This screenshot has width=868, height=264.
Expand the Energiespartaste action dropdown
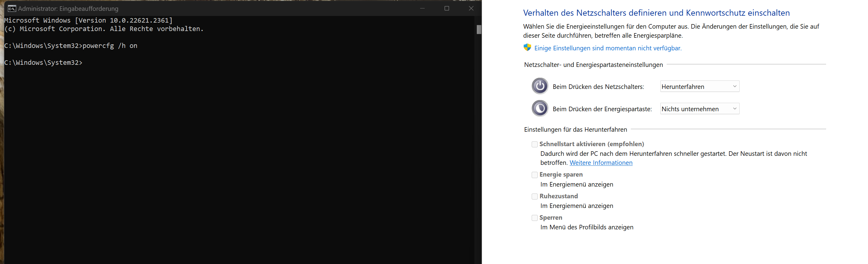point(700,109)
